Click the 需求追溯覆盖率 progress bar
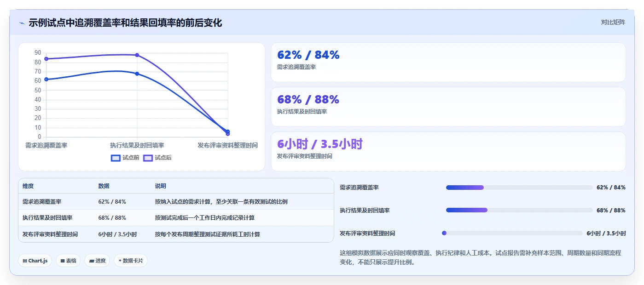The width and height of the screenshot is (644, 285). pos(519,188)
